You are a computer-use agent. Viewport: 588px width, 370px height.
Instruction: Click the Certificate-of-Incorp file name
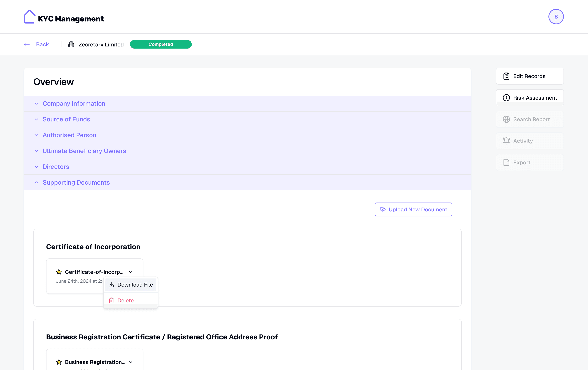94,272
